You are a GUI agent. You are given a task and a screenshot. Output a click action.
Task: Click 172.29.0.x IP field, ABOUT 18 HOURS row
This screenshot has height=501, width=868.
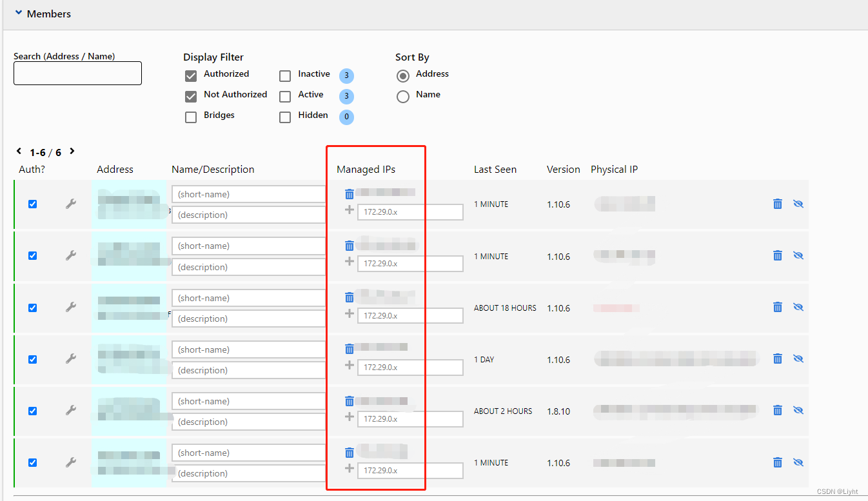pyautogui.click(x=410, y=315)
